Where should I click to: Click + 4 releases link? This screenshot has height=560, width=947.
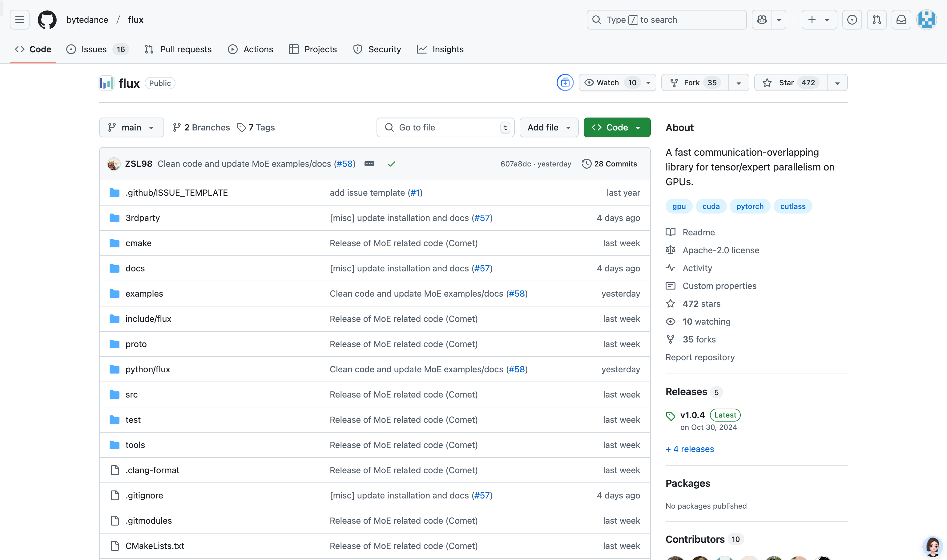pyautogui.click(x=690, y=450)
